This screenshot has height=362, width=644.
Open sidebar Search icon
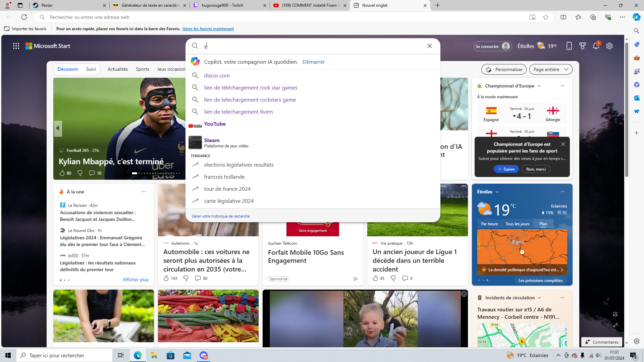pyautogui.click(x=637, y=31)
